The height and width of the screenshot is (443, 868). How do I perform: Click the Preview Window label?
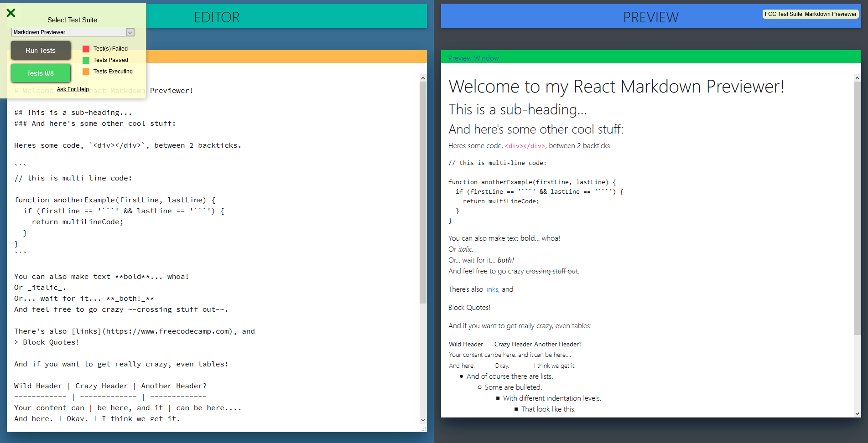[473, 58]
